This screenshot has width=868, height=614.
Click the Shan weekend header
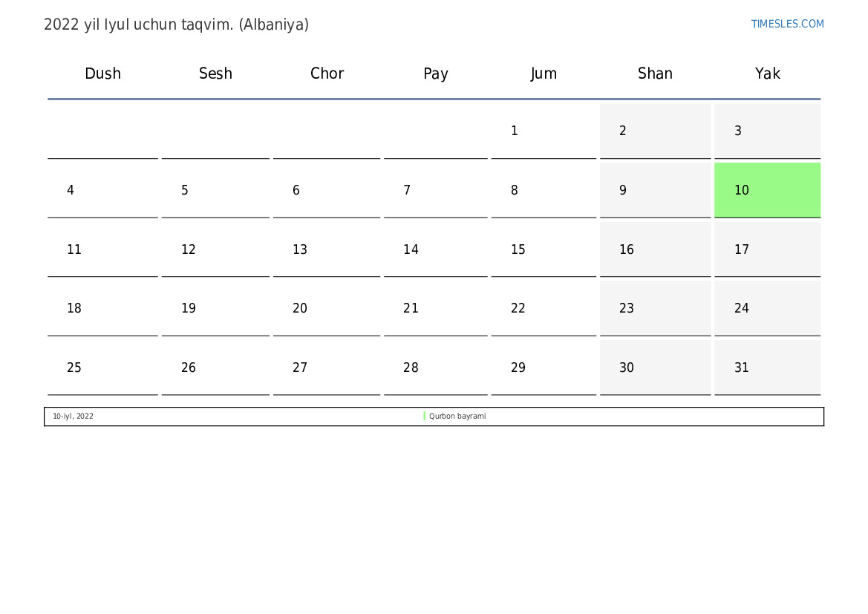(655, 74)
